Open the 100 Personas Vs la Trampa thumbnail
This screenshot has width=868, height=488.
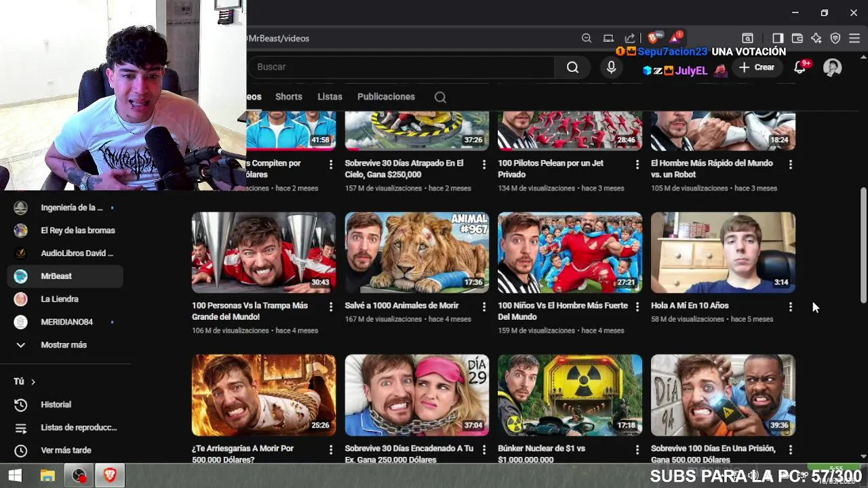(x=263, y=253)
